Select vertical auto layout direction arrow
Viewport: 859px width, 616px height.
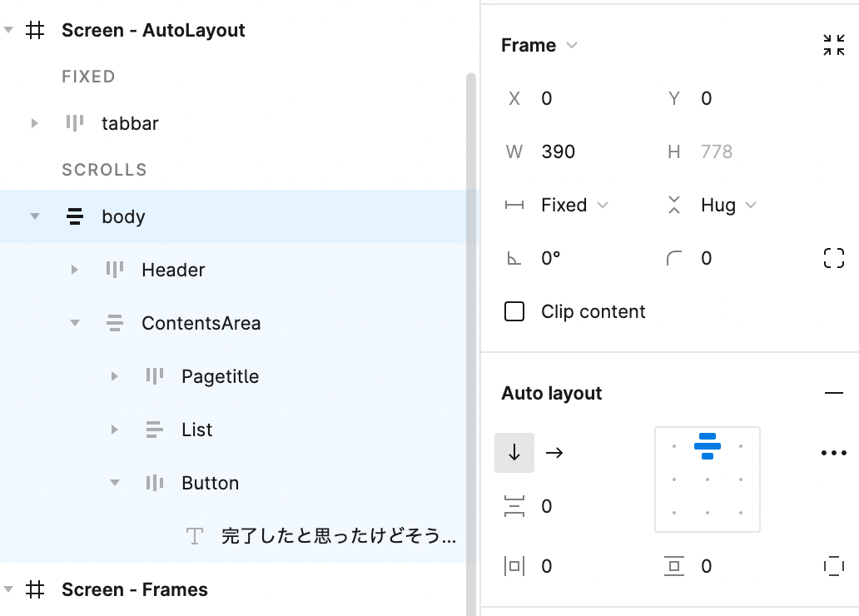point(514,453)
